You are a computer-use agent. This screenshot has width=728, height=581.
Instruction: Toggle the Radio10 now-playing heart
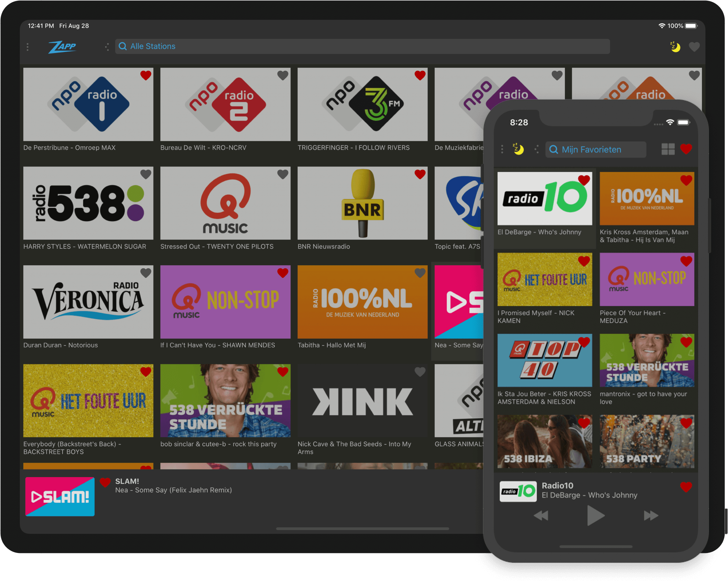[x=686, y=487]
